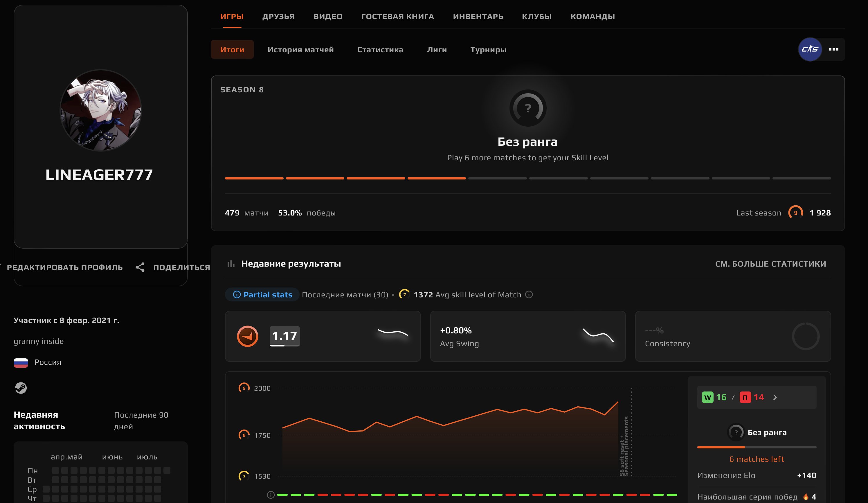
Task: Click the level 9 last season badge
Action: 795,213
